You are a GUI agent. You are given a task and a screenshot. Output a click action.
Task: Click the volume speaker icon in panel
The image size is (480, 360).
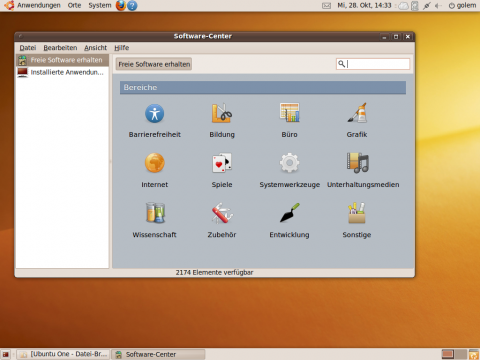[438, 6]
